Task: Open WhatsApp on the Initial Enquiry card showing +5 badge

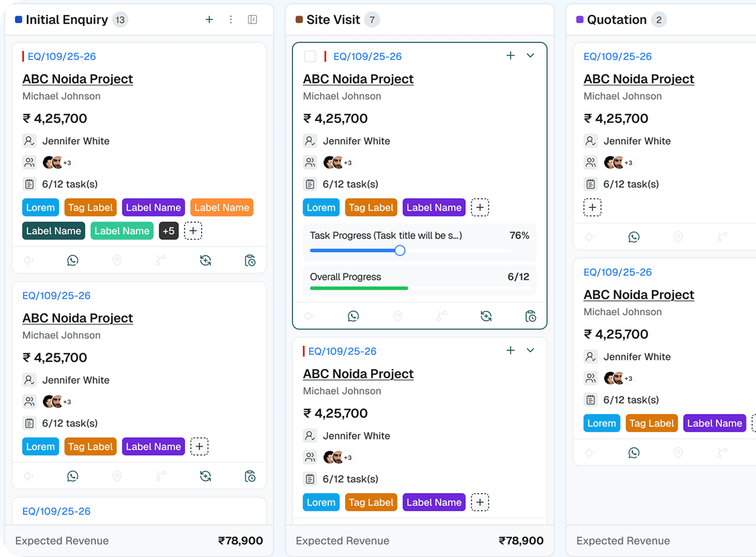Action: coord(73,260)
